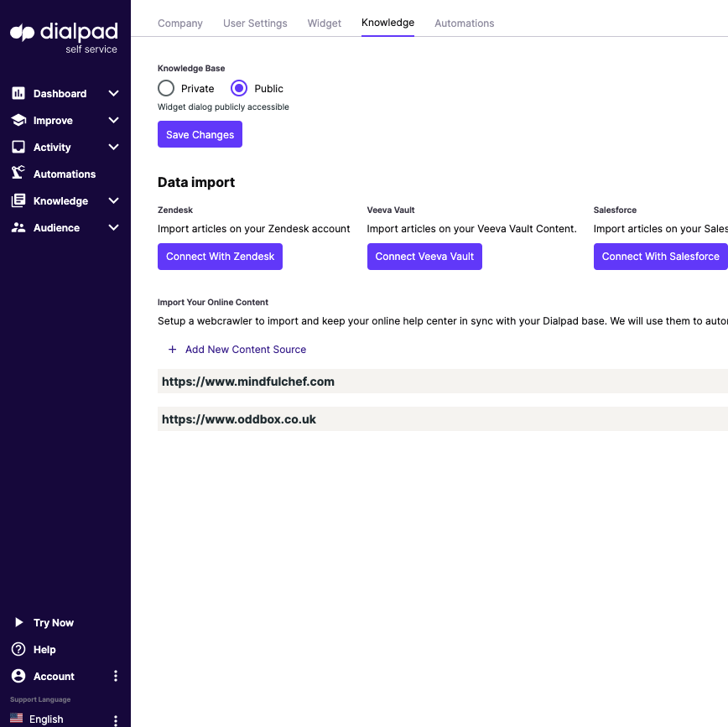728x727 pixels.
Task: Click Add New Content Source link
Action: point(246,349)
